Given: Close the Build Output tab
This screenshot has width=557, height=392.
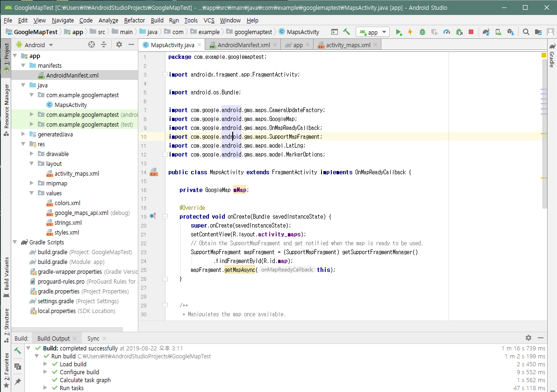Looking at the screenshot, I should [75, 338].
